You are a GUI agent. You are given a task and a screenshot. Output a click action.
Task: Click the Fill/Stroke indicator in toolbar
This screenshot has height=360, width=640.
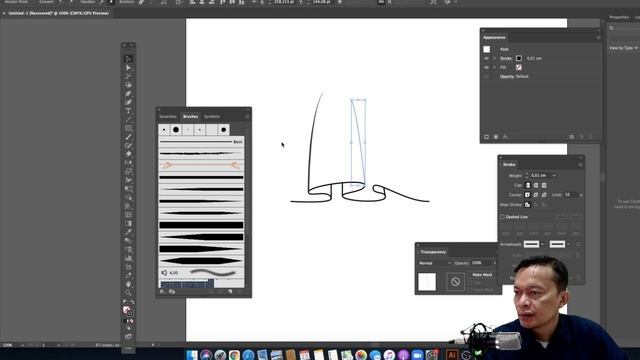[128, 311]
